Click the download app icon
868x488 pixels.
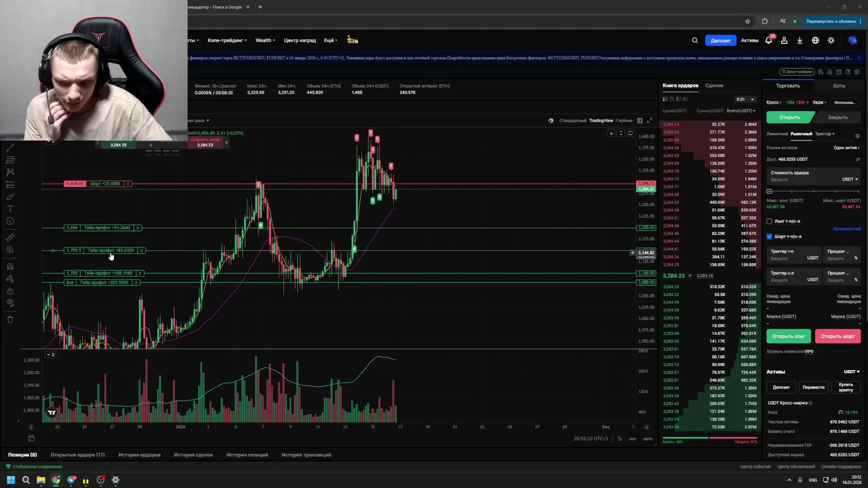coord(800,41)
